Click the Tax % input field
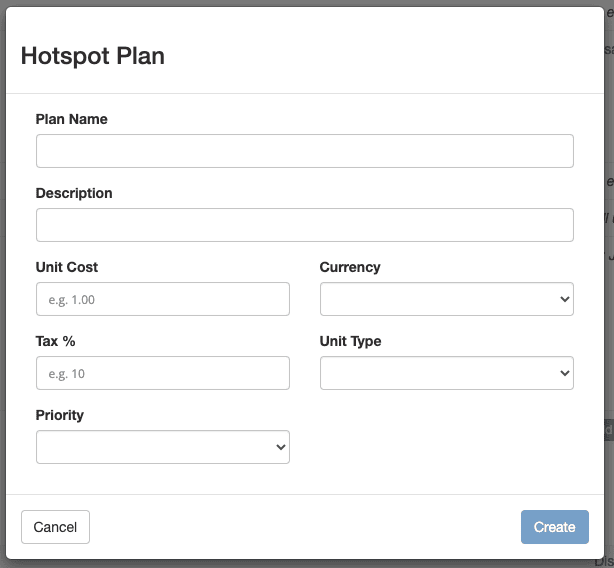The image size is (614, 568). coord(163,373)
